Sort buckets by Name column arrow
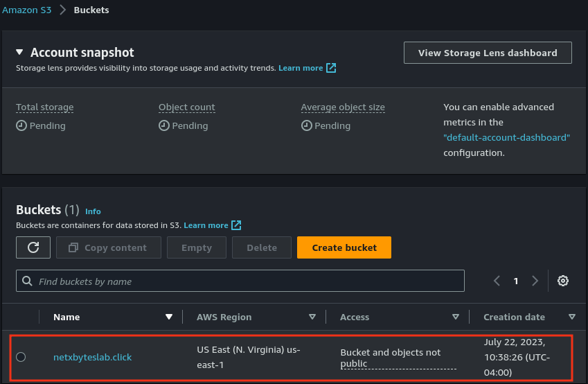Screen dimensions: 588x384 pyautogui.click(x=168, y=317)
